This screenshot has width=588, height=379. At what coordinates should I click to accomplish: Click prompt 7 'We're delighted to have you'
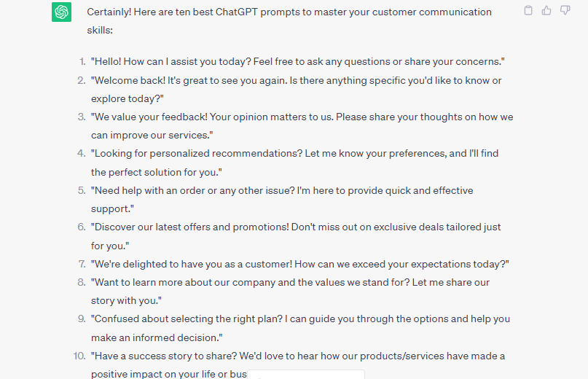[300, 264]
